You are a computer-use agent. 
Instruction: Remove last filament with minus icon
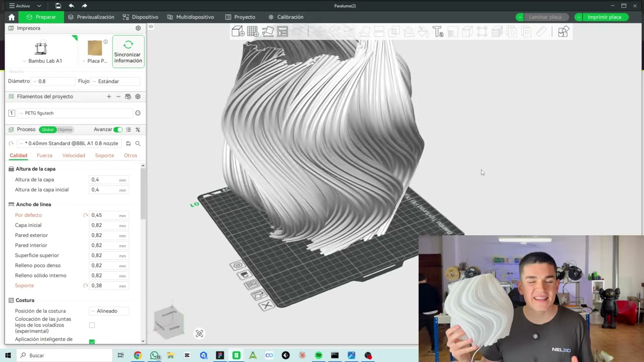118,97
